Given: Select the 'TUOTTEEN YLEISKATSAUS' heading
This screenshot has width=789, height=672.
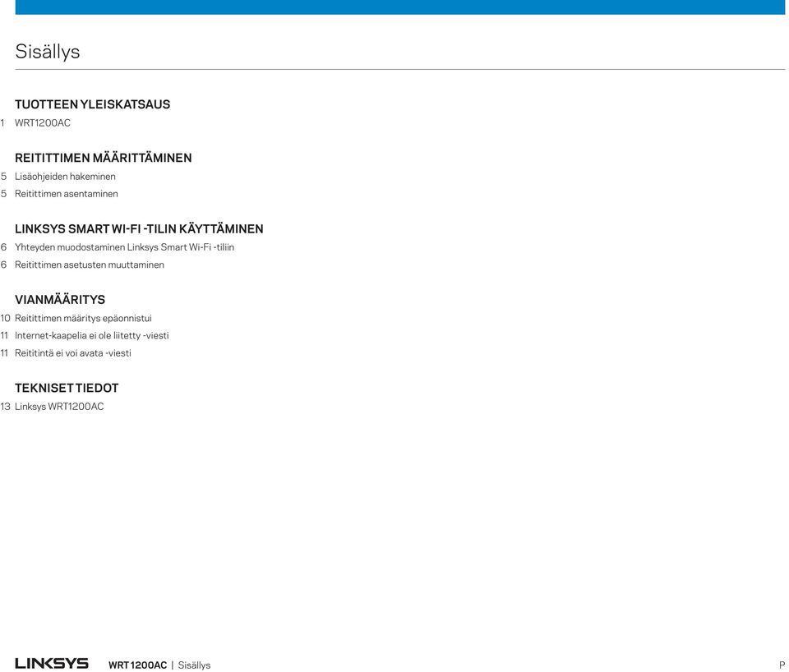Looking at the screenshot, I should tap(93, 104).
